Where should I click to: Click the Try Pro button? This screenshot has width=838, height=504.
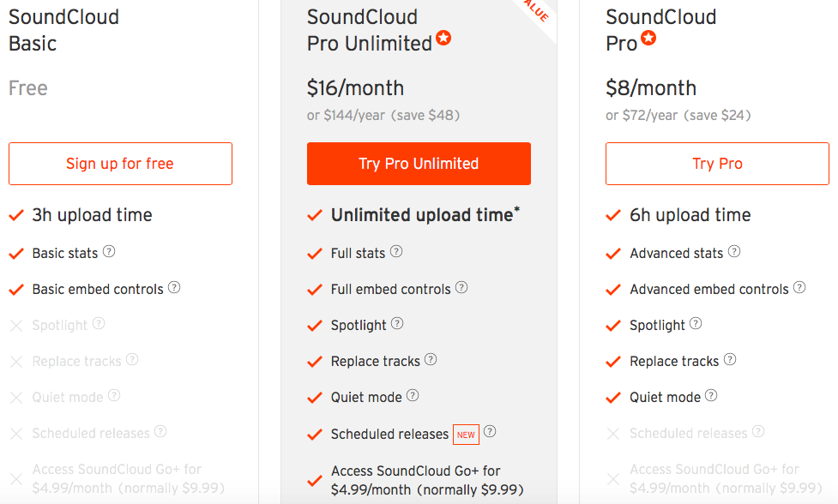[x=717, y=164]
